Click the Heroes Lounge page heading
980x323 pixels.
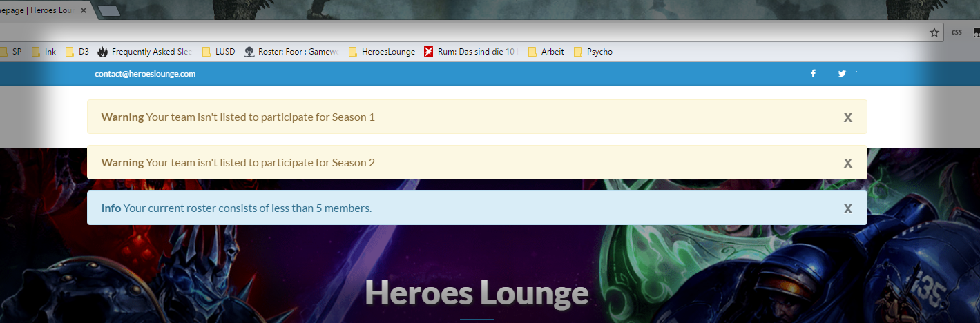pos(477,293)
